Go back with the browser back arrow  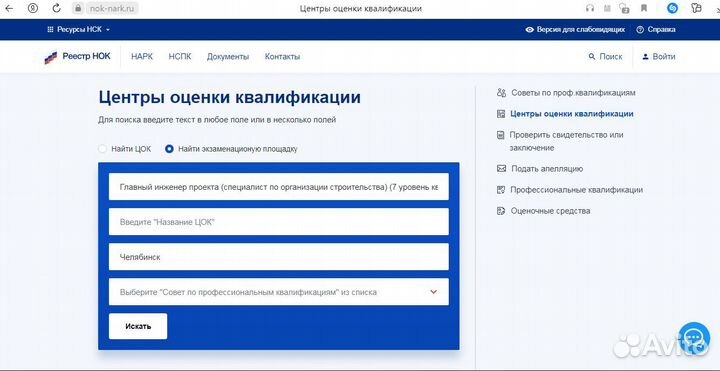coord(9,8)
